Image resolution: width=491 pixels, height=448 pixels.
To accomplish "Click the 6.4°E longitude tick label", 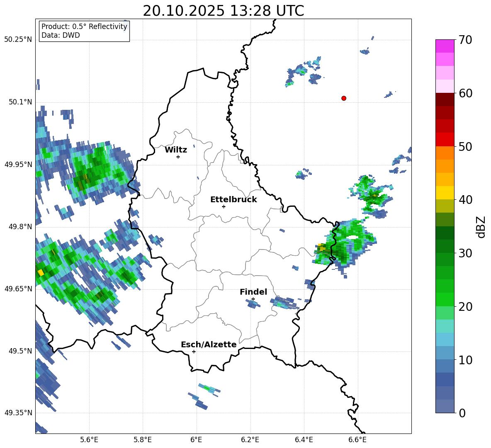I will [x=304, y=440].
